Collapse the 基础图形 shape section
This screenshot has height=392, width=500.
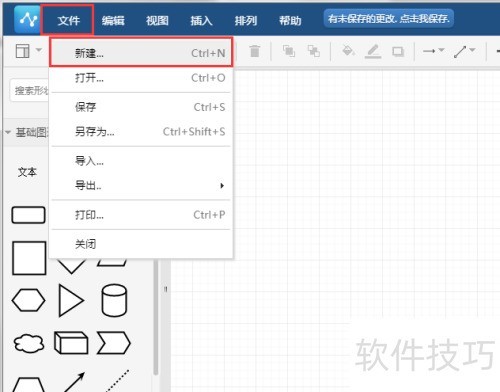(8, 132)
